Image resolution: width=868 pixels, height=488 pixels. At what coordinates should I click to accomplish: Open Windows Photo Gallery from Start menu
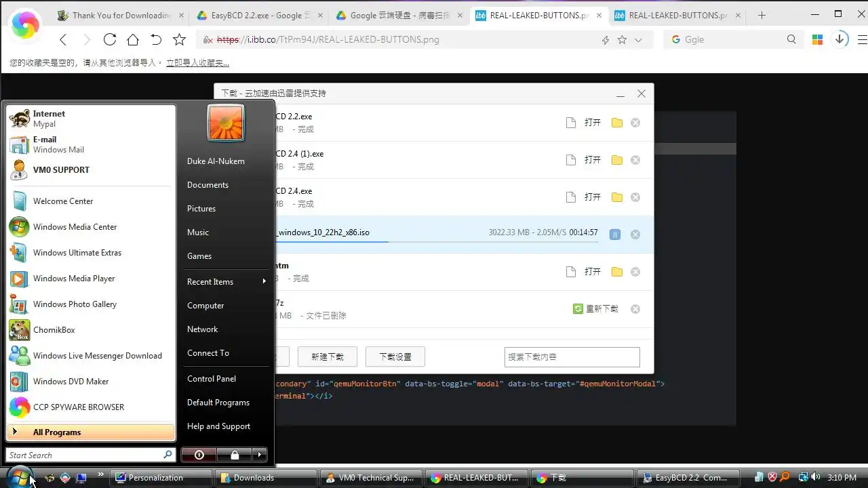pyautogui.click(x=90, y=304)
